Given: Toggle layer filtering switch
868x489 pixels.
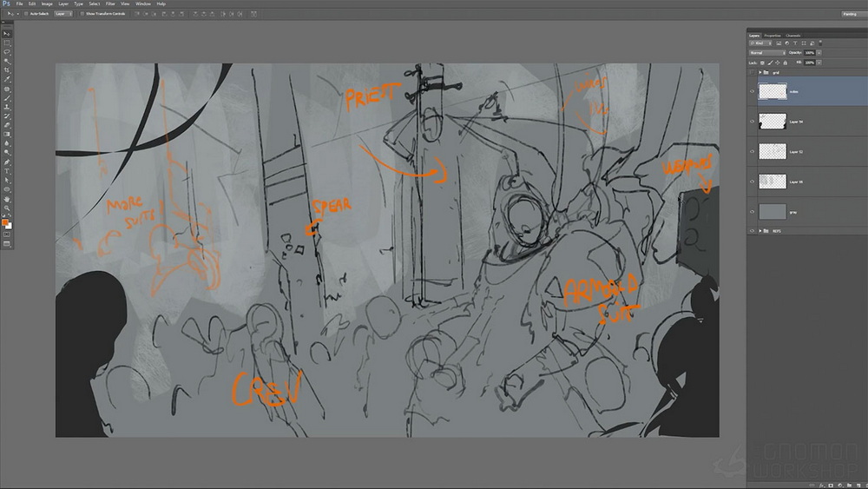Looking at the screenshot, I should [x=820, y=43].
